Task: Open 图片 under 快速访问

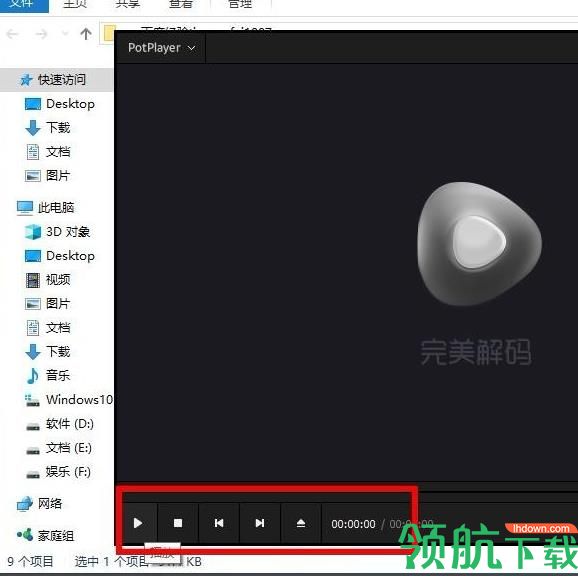Action: tap(48, 176)
